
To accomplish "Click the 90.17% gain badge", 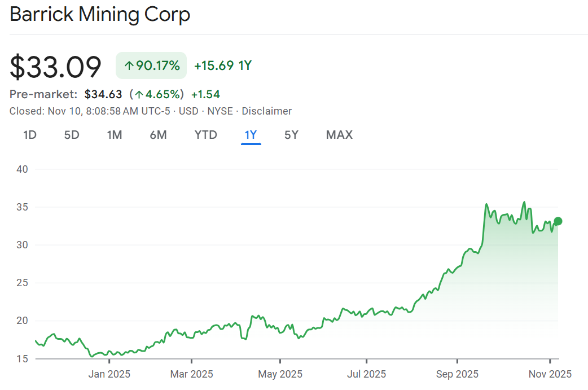I will [151, 65].
